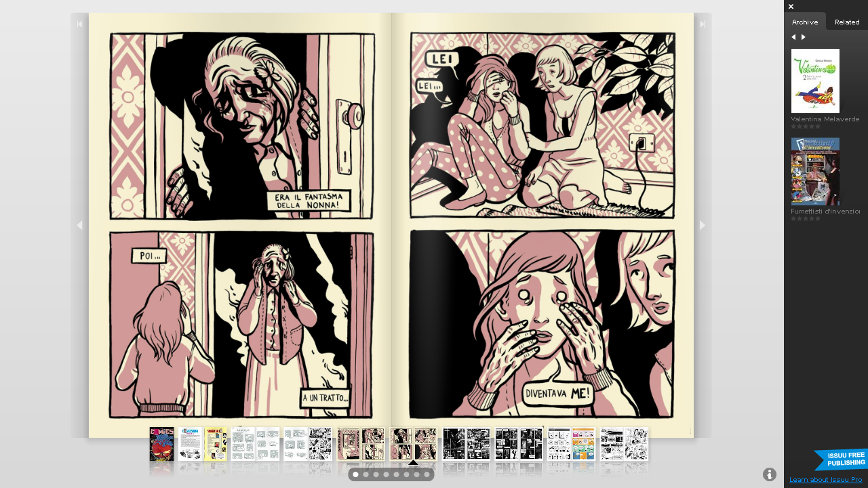Show next items with the sidebar's right arrow
This screenshot has width=868, height=488.
coord(804,37)
